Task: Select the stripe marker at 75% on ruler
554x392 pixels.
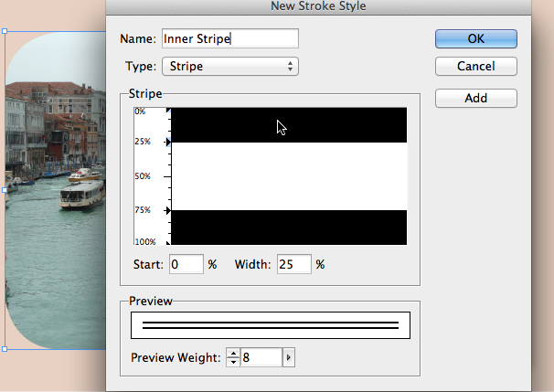Action: [168, 211]
